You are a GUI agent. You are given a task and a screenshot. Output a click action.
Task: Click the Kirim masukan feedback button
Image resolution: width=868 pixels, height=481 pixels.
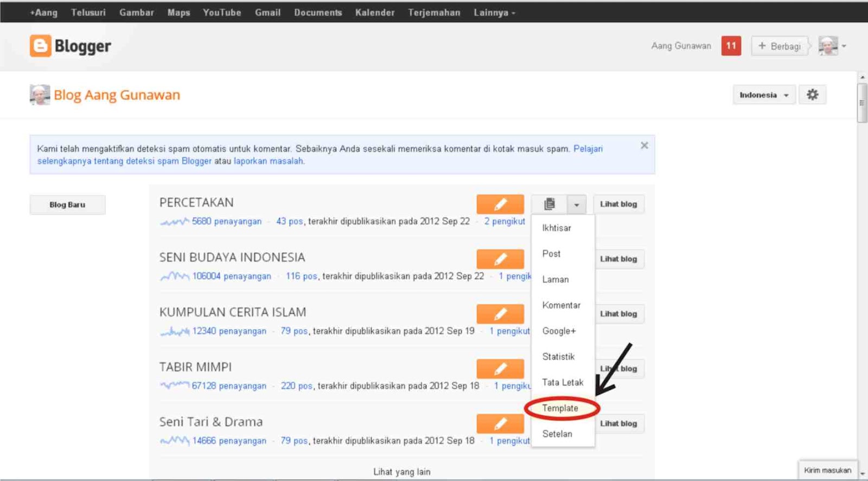tap(827, 470)
